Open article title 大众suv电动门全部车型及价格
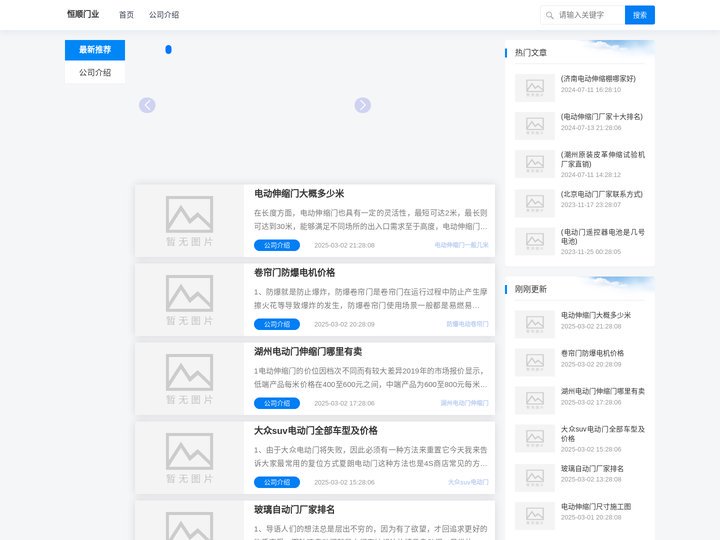Image resolution: width=720 pixels, height=540 pixels. (315, 430)
